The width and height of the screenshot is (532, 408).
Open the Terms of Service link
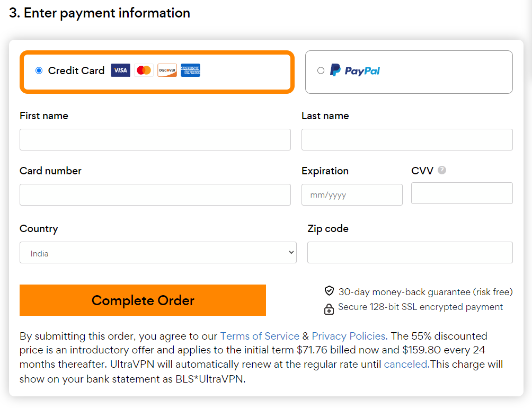260,336
